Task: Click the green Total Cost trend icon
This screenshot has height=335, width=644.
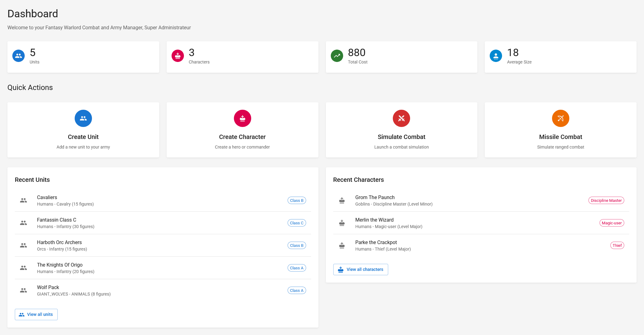Action: 337,56
